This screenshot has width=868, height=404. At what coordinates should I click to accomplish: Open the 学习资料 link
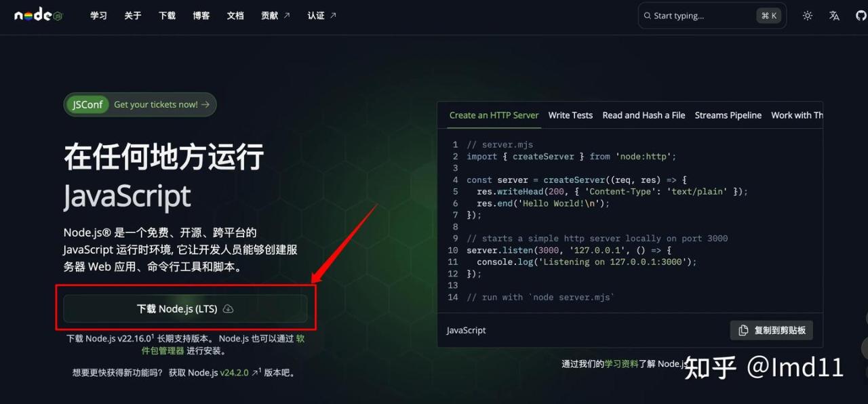(x=621, y=364)
